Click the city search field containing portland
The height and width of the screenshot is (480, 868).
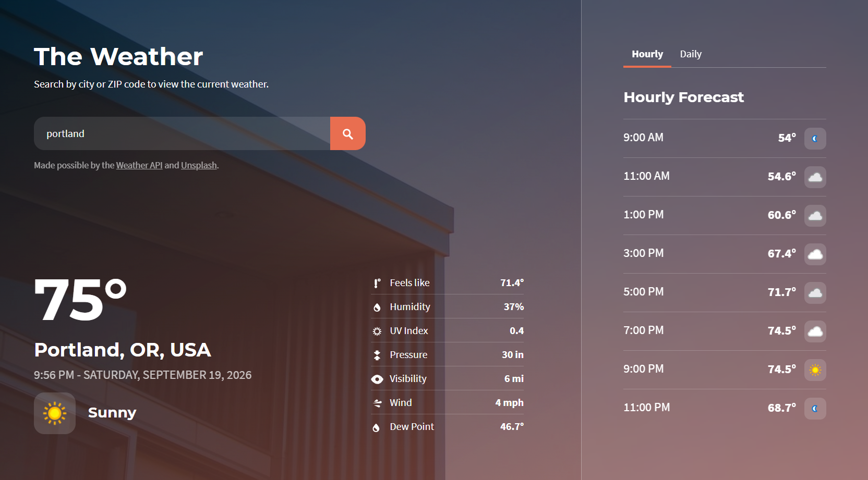tap(182, 133)
